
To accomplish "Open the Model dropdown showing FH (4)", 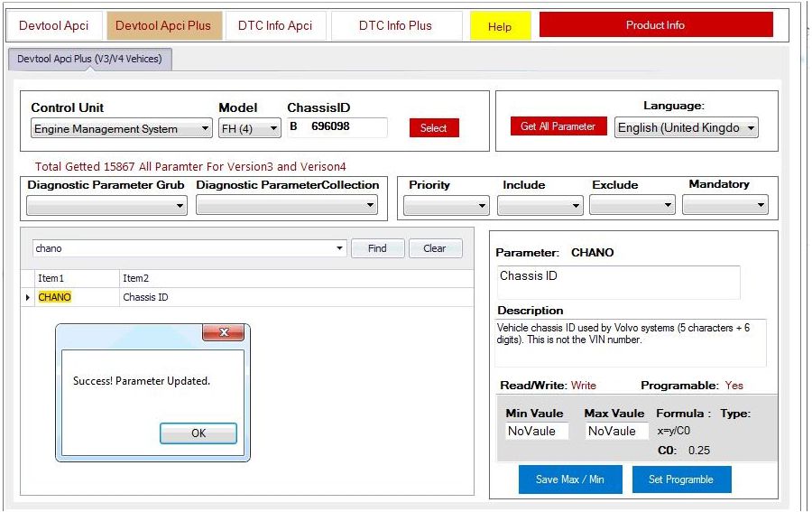I will pyautogui.click(x=250, y=129).
